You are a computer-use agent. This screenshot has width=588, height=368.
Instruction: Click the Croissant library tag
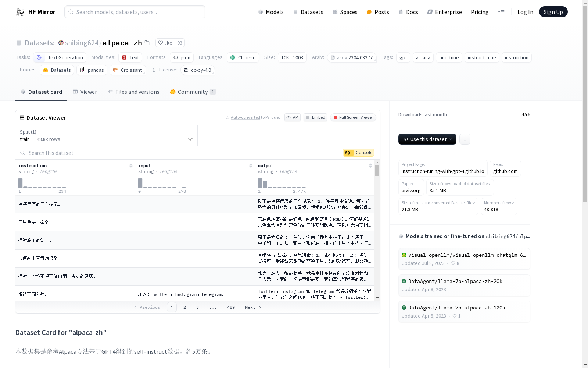point(128,70)
